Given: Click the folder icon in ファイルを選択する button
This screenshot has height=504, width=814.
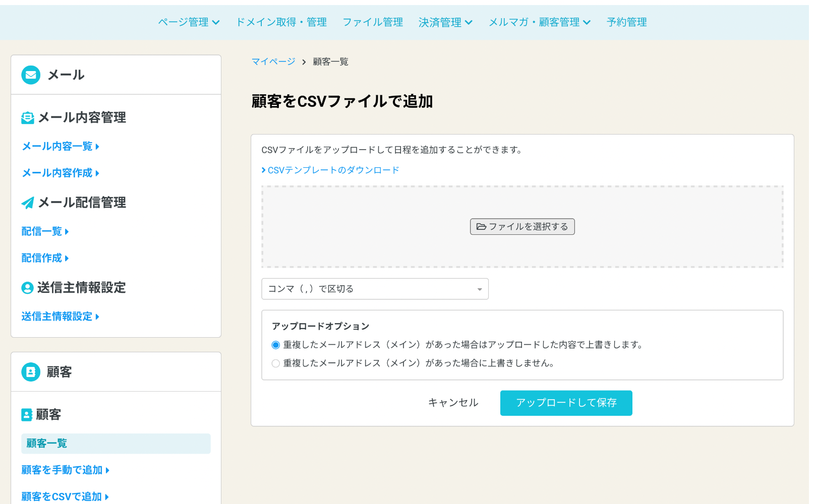Looking at the screenshot, I should coord(481,227).
